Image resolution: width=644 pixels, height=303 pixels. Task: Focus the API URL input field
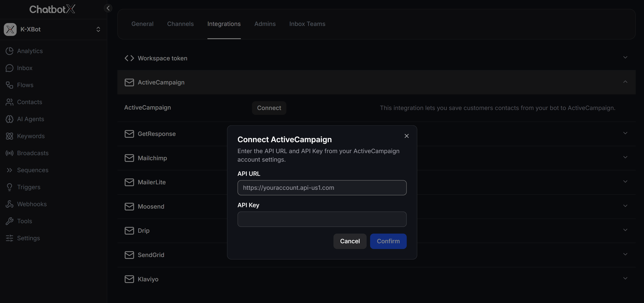(x=322, y=188)
